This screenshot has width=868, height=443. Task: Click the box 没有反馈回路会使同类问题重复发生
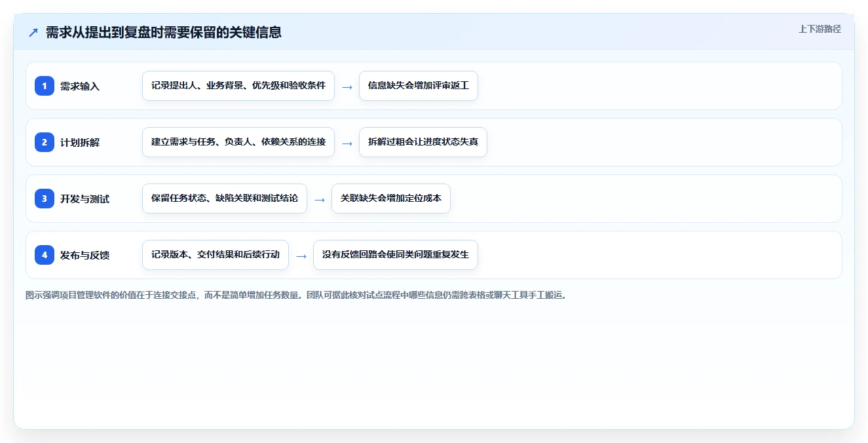[x=396, y=255]
